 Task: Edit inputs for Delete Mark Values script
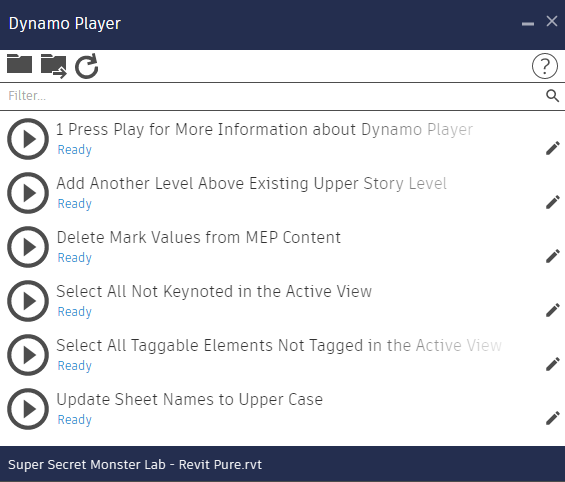[553, 256]
